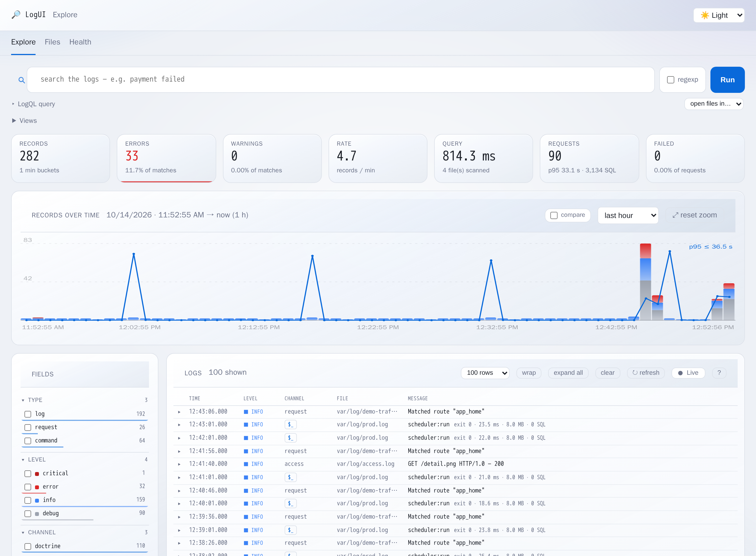756x556 pixels.
Task: Open the 100 rows dropdown
Action: tap(485, 373)
